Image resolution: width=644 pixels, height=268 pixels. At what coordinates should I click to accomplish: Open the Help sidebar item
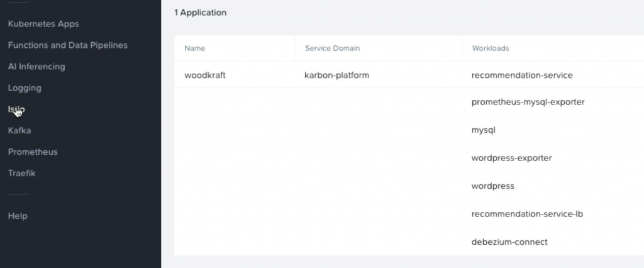coord(18,216)
